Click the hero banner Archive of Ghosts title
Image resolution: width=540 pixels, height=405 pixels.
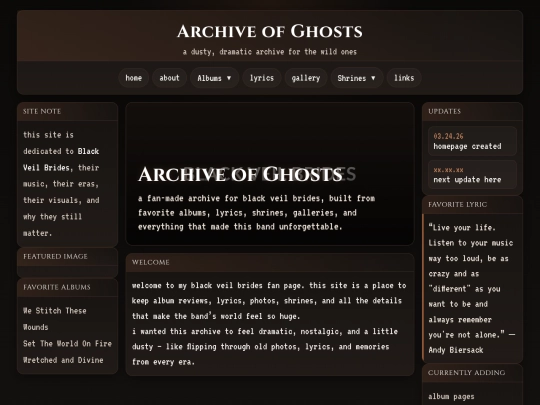click(240, 174)
